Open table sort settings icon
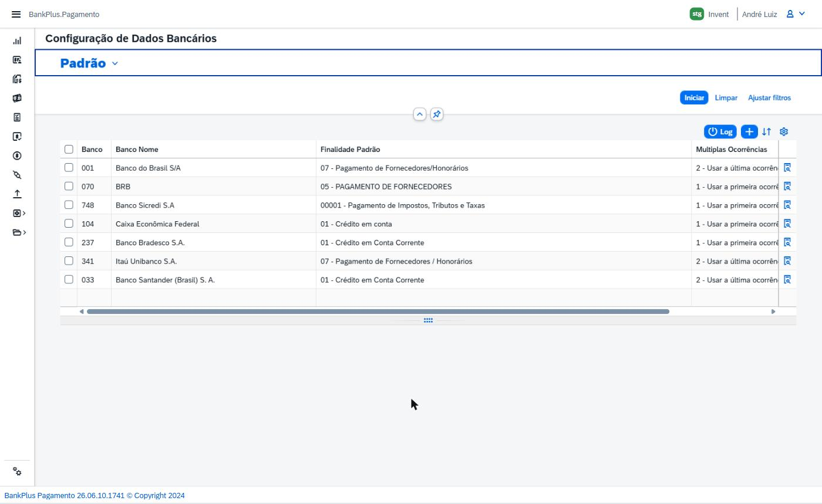Image resolution: width=822 pixels, height=504 pixels. coord(766,131)
